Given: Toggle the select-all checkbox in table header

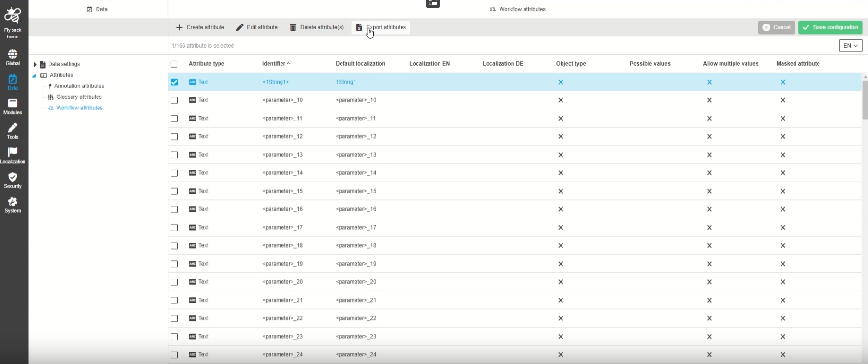Looking at the screenshot, I should (x=174, y=64).
